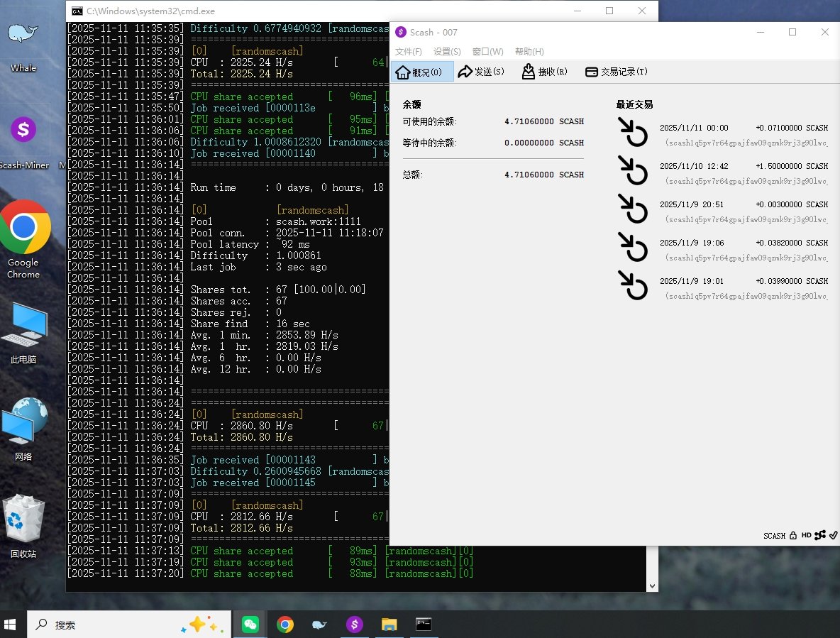Maximize the Scash - 007 window
This screenshot has width=840, height=638.
(x=792, y=32)
